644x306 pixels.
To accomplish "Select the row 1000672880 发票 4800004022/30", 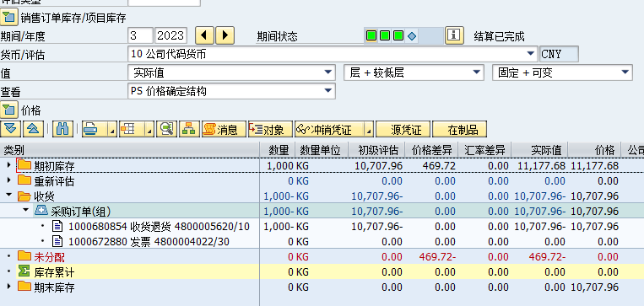I will tap(149, 242).
